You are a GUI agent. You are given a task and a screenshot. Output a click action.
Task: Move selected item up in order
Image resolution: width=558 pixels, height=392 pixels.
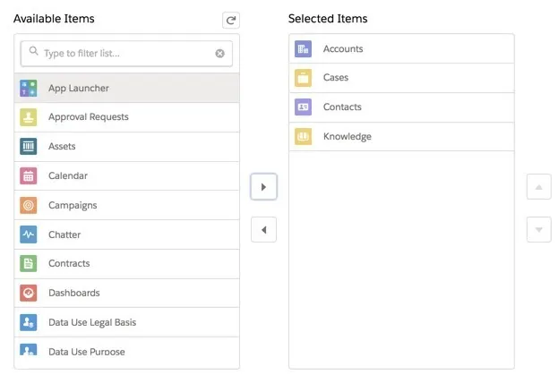click(x=538, y=187)
